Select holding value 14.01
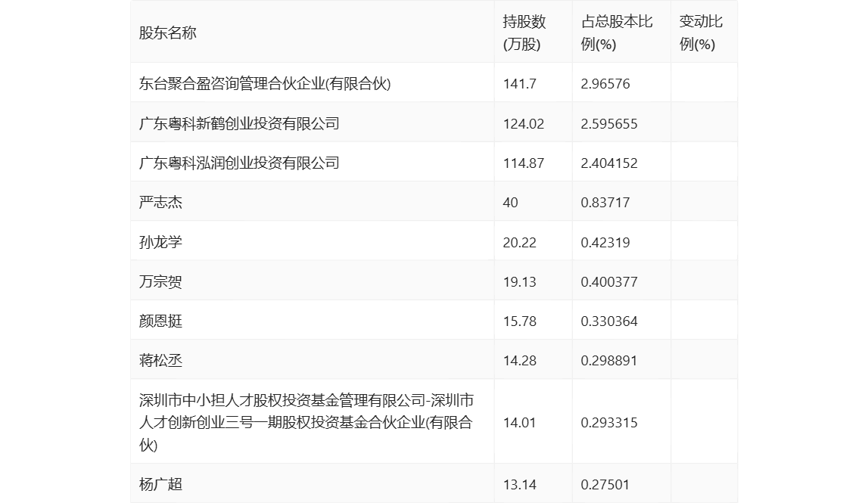Screen dimensions: 868x503 point(519,422)
